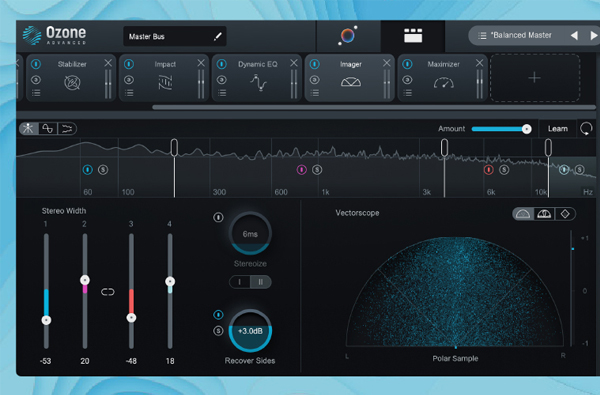The height and width of the screenshot is (395, 600).
Task: Open the preset list icon beside Balanced Master
Action: [x=482, y=36]
